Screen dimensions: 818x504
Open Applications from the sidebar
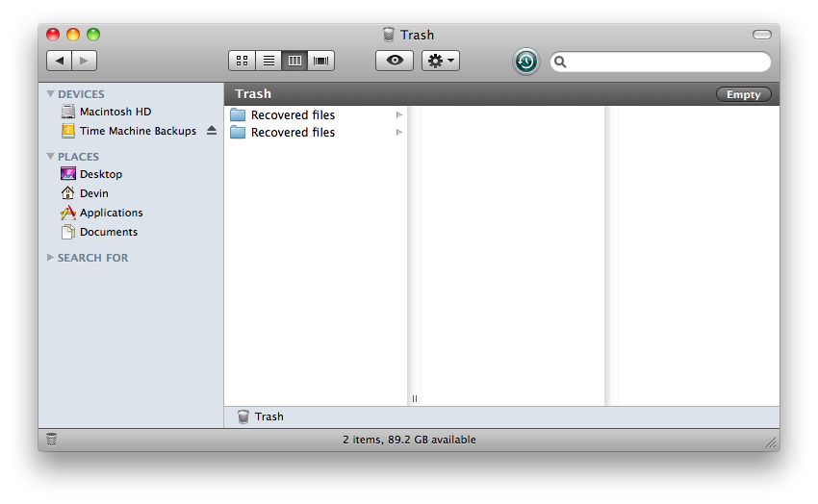pyautogui.click(x=111, y=213)
